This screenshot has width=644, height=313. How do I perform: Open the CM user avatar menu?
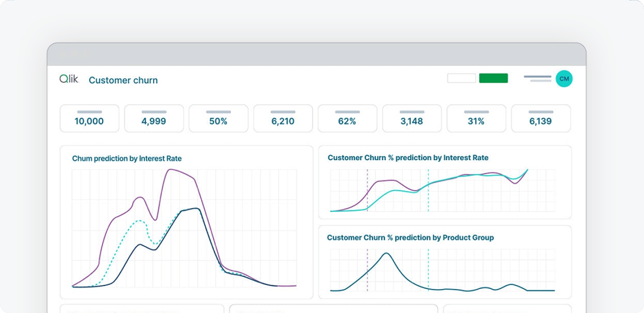click(564, 79)
